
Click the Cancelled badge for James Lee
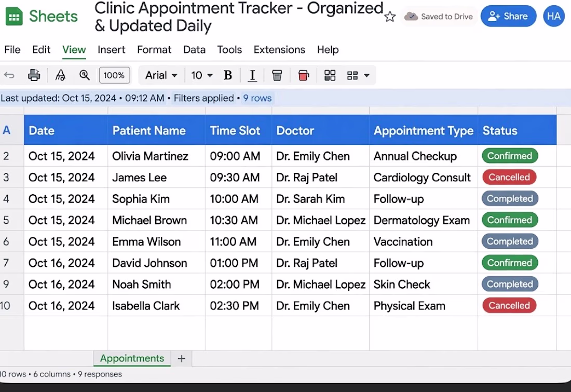(x=509, y=177)
